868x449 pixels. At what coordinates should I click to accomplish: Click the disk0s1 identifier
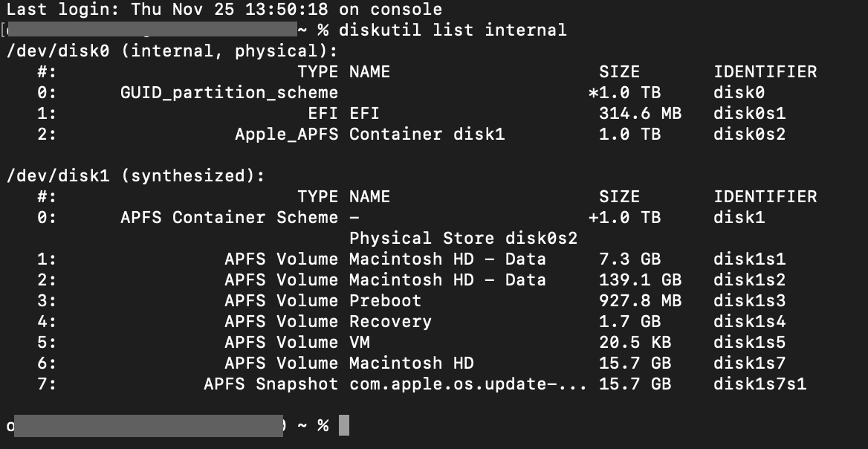[750, 114]
